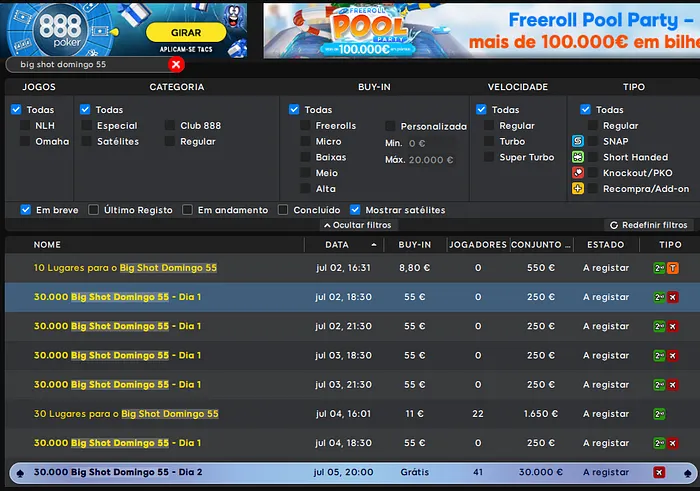Click the green icon in the 11 € satellite row
This screenshot has width=700, height=491.
point(659,414)
